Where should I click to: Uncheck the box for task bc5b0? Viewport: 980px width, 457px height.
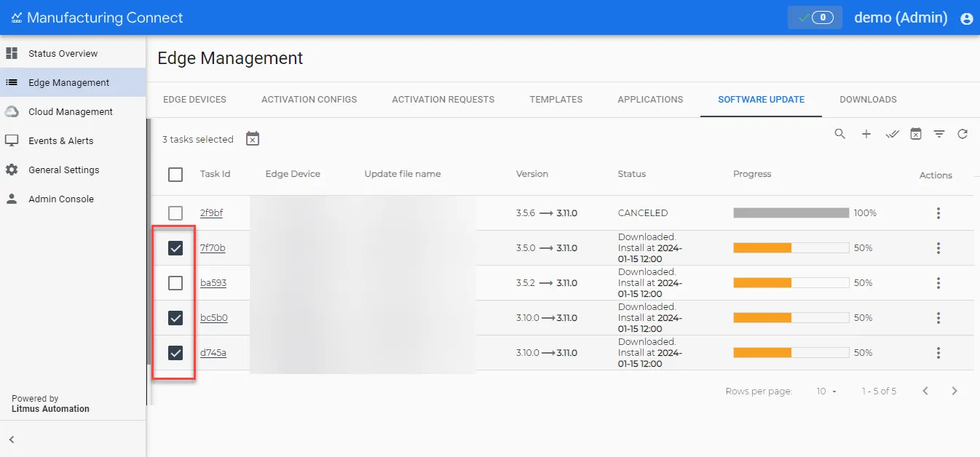(x=175, y=318)
